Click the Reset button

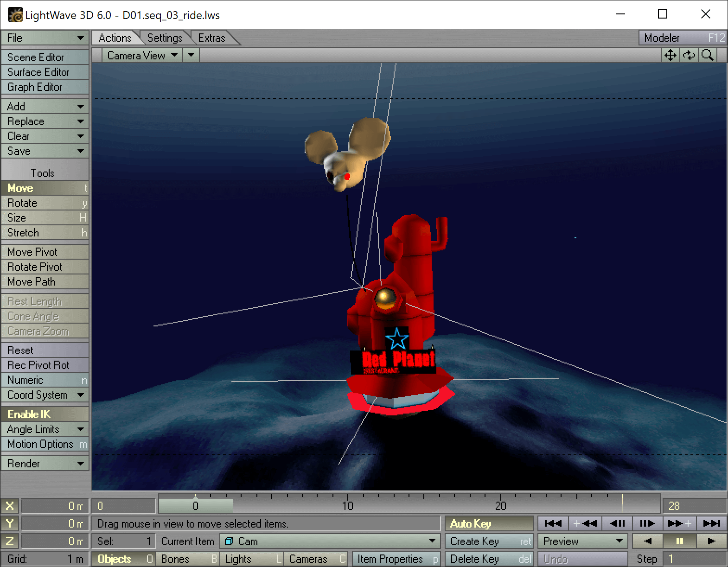point(45,350)
